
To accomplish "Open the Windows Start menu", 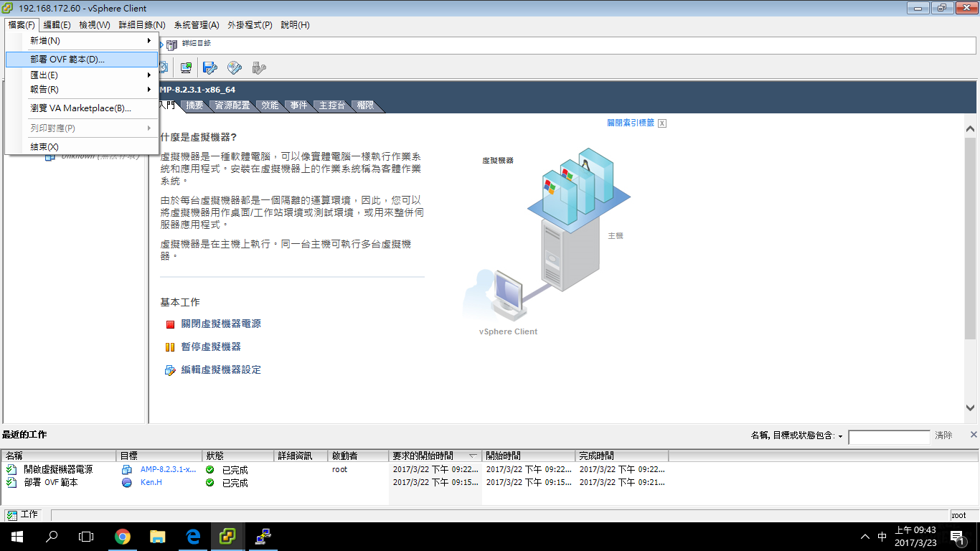I will (x=17, y=536).
